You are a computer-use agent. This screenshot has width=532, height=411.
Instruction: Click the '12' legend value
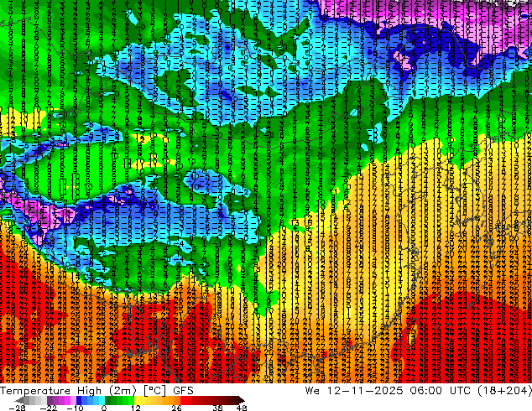[136, 408]
